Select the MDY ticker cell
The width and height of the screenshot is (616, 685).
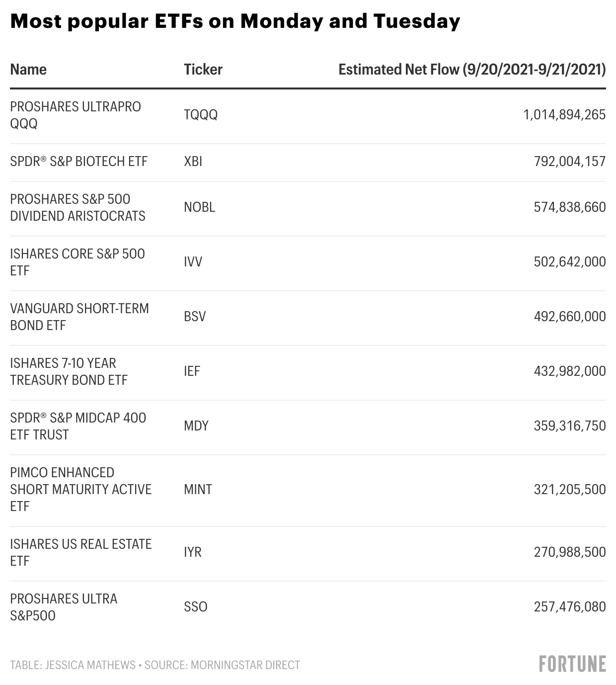(x=196, y=426)
